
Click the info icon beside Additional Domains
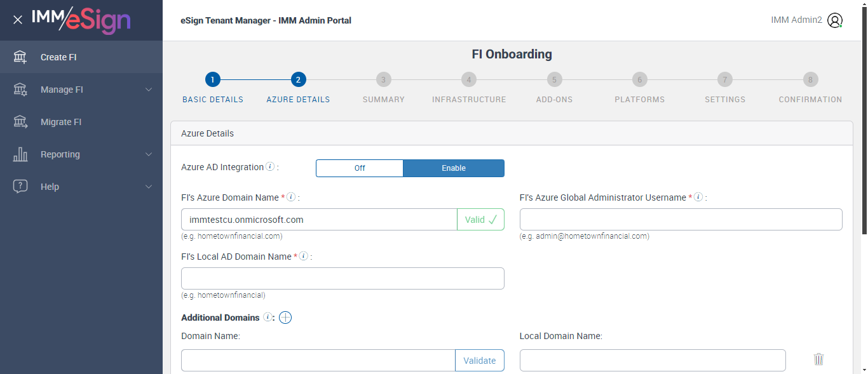(x=268, y=317)
